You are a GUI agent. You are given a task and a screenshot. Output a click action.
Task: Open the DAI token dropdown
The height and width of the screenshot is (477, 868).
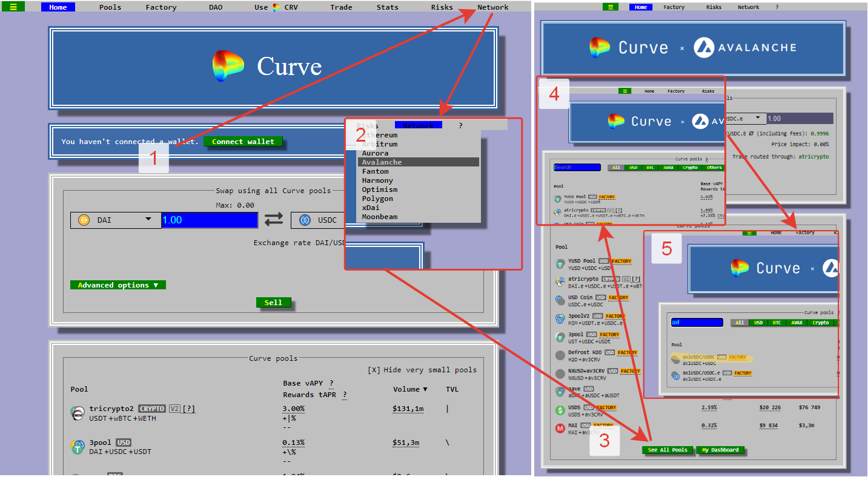tap(116, 220)
